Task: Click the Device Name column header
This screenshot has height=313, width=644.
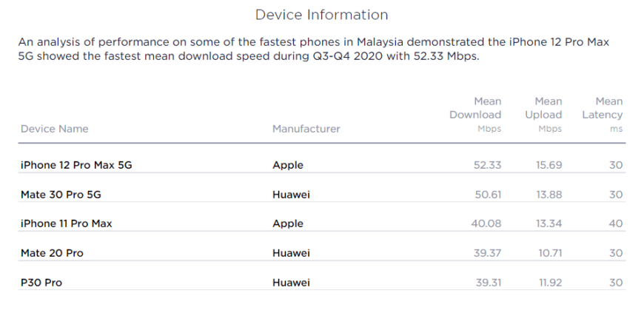Action: (x=54, y=129)
